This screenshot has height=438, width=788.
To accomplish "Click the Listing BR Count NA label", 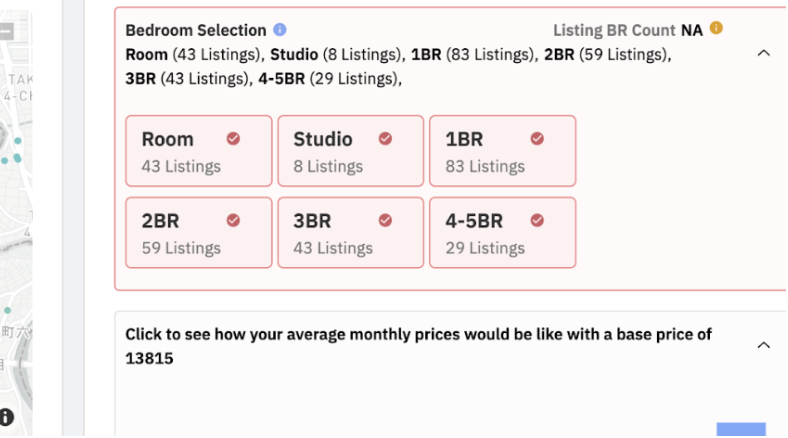I will click(627, 30).
